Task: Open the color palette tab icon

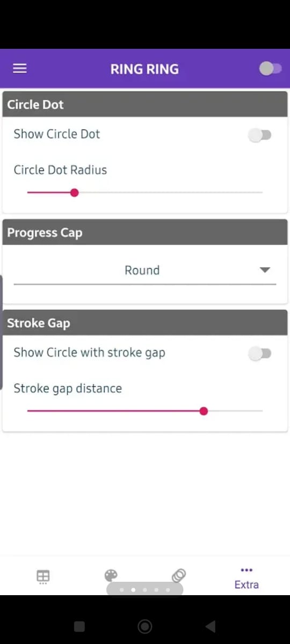Action: click(x=111, y=576)
